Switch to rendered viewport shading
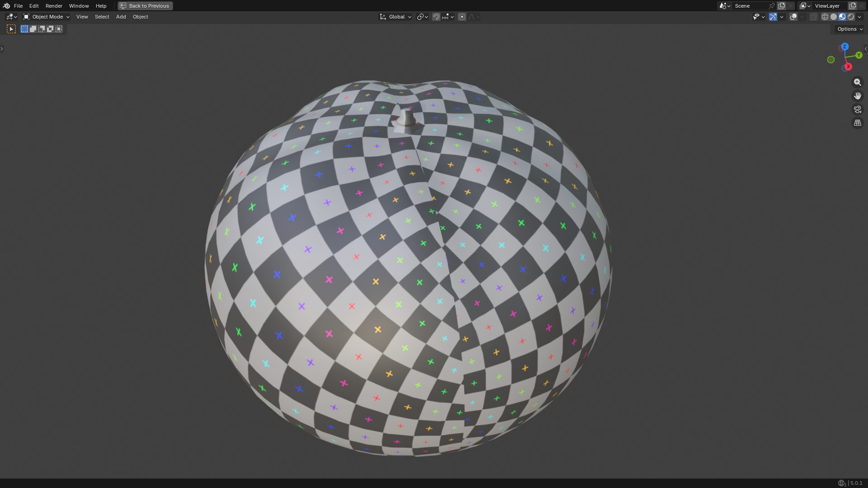This screenshot has height=488, width=868. click(851, 17)
